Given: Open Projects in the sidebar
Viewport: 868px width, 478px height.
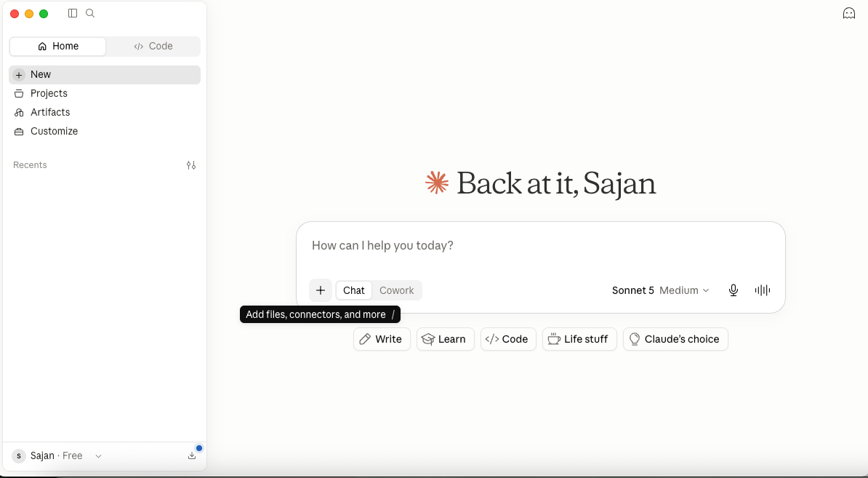Looking at the screenshot, I should point(105,94).
